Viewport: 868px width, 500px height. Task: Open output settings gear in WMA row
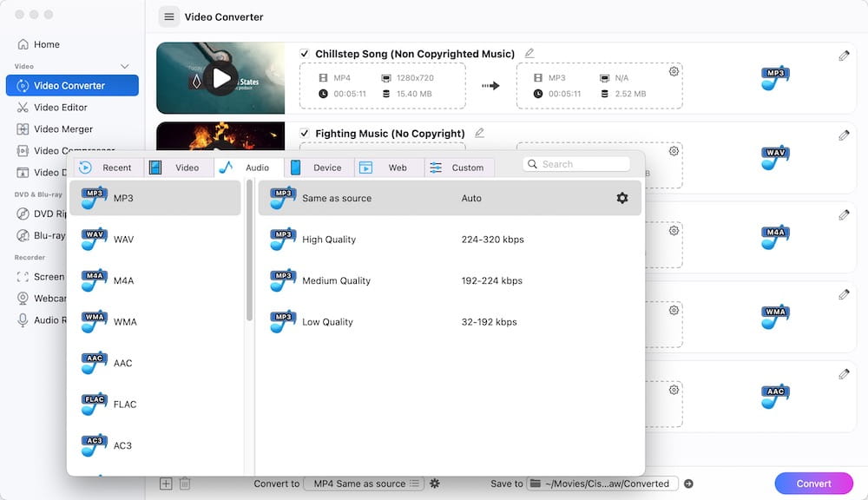[674, 311]
